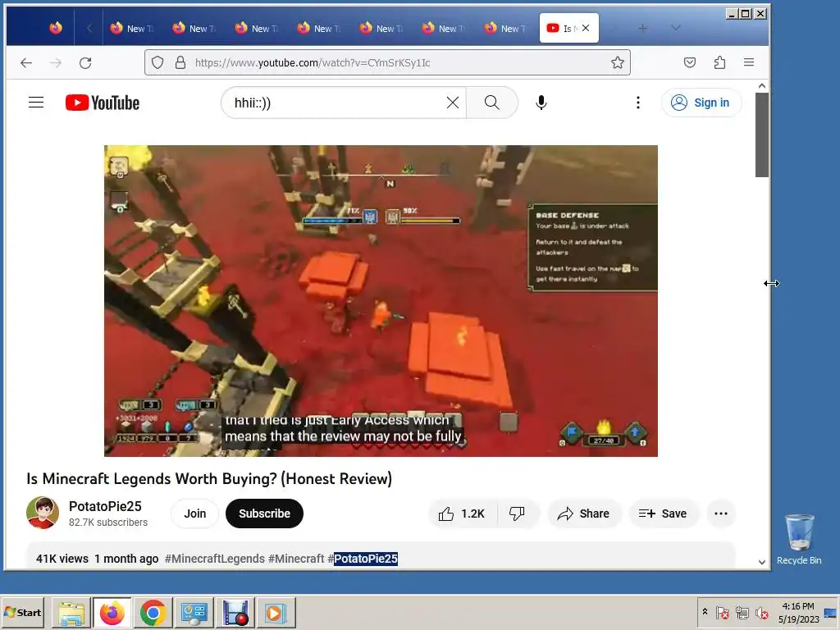Open YouTube settings three-dot menu

click(x=637, y=103)
